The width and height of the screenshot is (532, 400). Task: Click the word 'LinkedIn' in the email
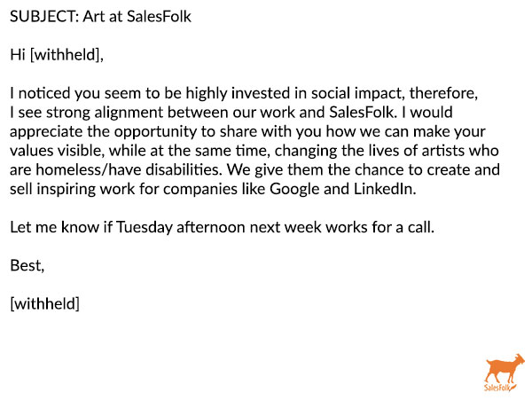coord(383,189)
